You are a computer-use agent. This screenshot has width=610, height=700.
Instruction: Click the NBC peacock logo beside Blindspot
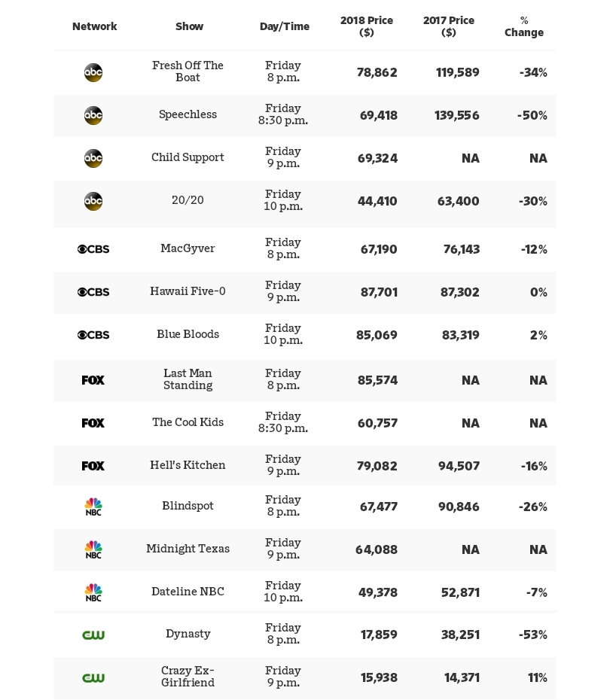[x=93, y=507]
